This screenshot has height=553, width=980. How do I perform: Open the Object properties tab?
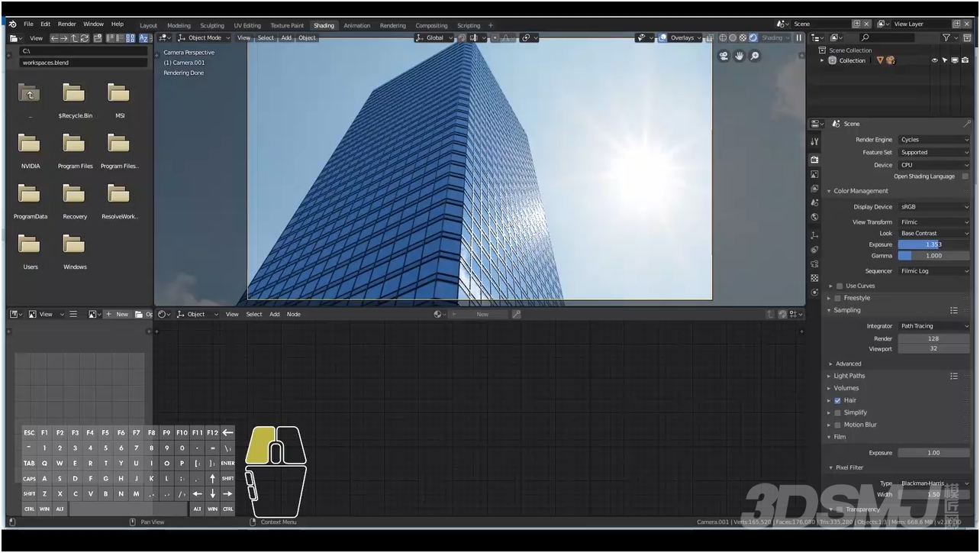(x=814, y=235)
